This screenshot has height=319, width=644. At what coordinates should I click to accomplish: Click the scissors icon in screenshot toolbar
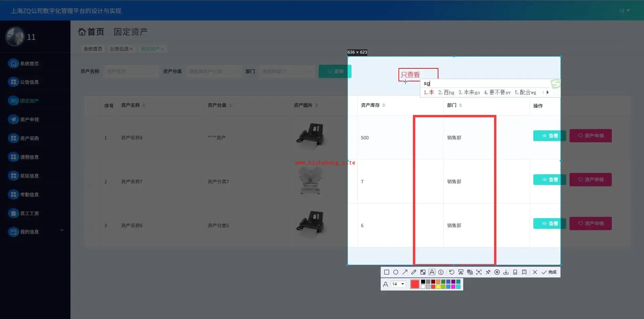pyautogui.click(x=461, y=272)
